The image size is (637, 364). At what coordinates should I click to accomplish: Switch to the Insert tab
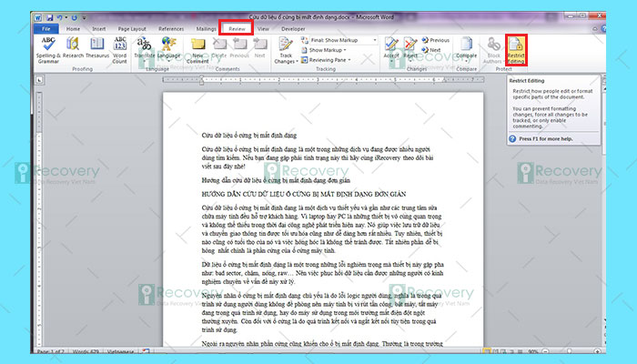coord(98,29)
